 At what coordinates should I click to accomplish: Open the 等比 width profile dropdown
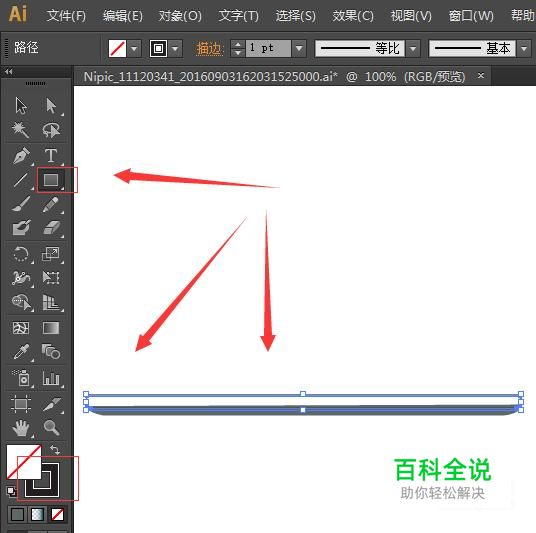point(413,49)
